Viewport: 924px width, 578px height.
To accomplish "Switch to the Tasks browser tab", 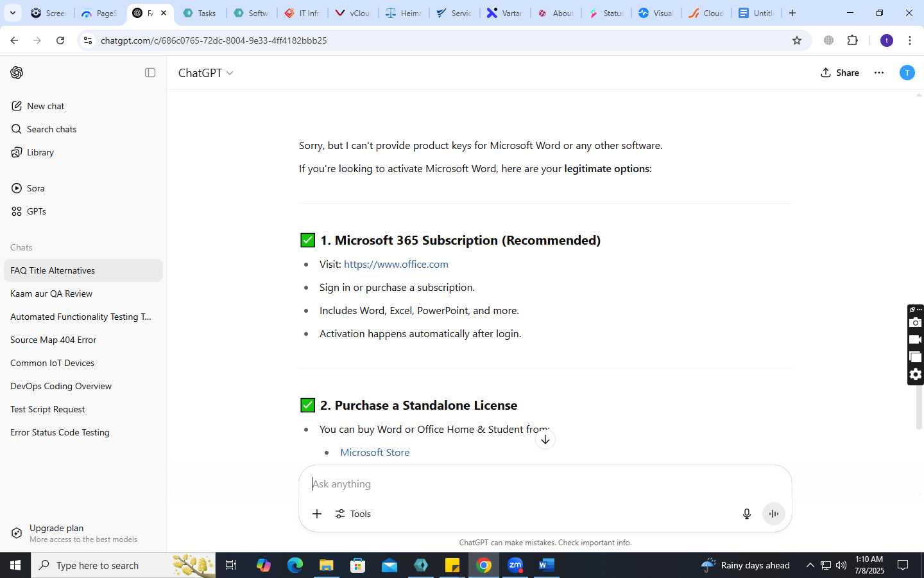I will point(200,13).
